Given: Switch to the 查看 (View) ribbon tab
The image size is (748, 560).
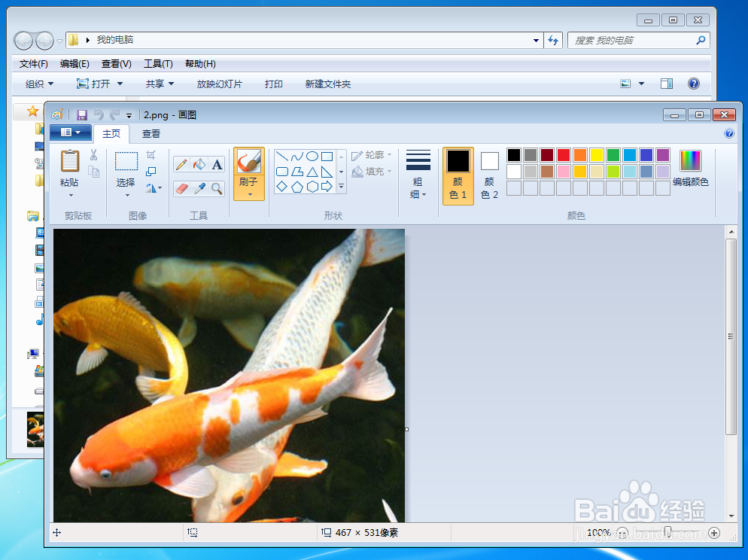Looking at the screenshot, I should pos(150,133).
